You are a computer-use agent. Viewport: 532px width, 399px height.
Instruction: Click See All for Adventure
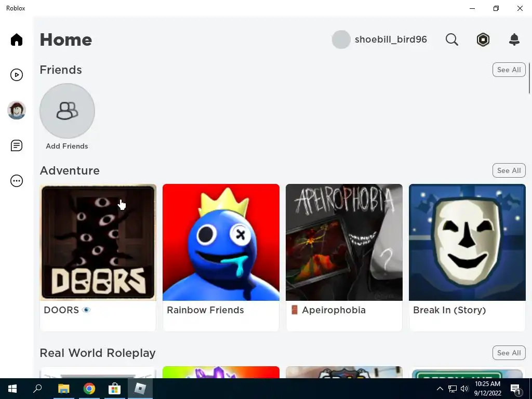pyautogui.click(x=509, y=170)
